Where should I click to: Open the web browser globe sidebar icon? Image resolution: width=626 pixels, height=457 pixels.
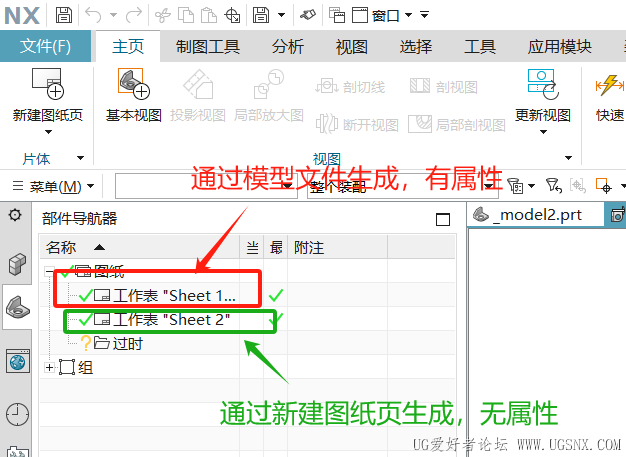coord(18,362)
